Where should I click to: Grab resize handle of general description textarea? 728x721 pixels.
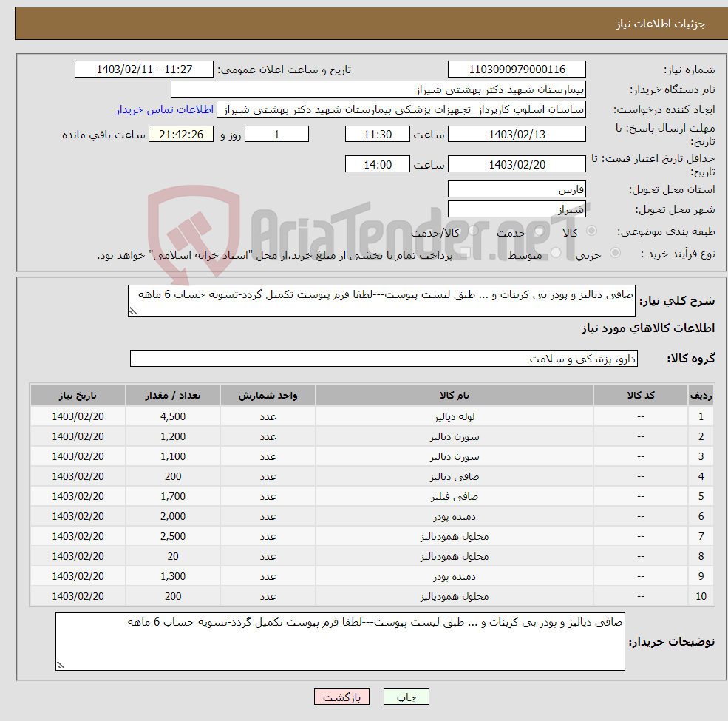point(133,312)
